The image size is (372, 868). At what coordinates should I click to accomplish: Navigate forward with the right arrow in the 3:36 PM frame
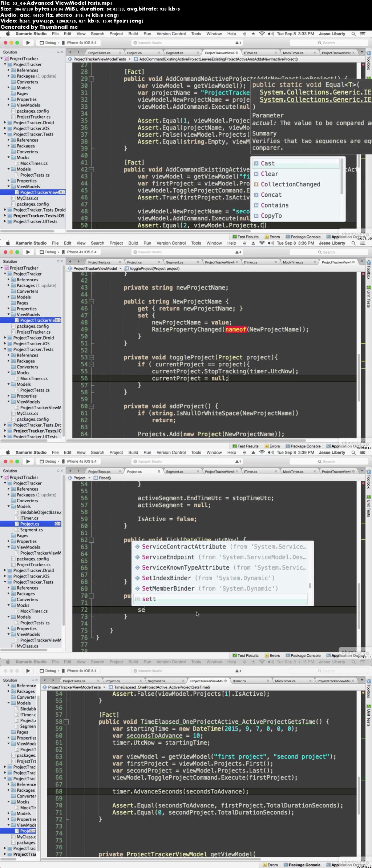[78, 262]
